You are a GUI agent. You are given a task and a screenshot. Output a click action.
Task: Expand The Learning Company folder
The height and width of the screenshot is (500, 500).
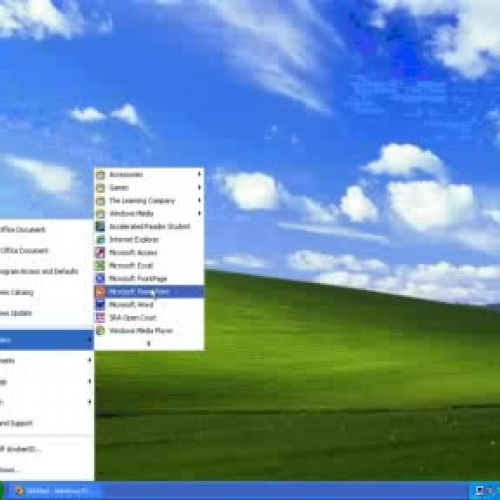149,200
